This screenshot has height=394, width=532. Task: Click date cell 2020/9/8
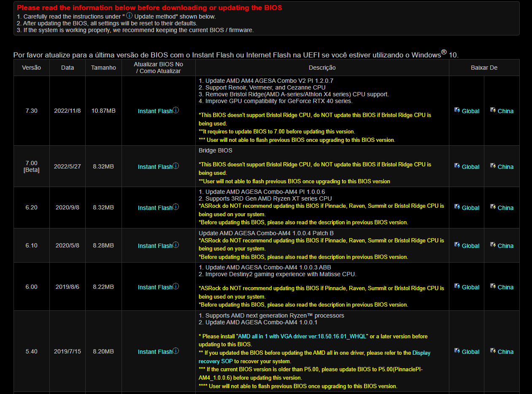(68, 207)
